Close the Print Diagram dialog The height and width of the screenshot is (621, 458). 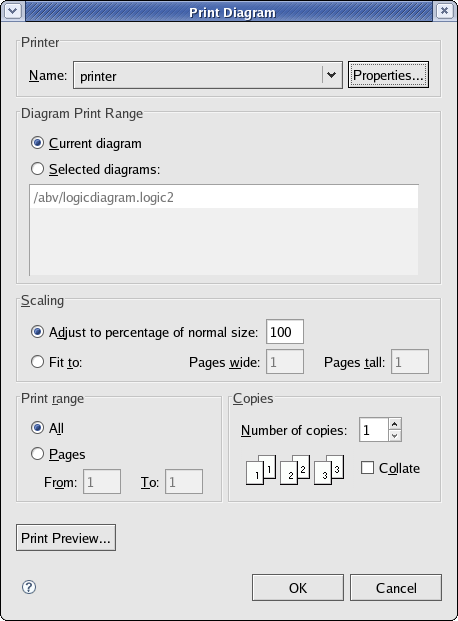[445, 11]
